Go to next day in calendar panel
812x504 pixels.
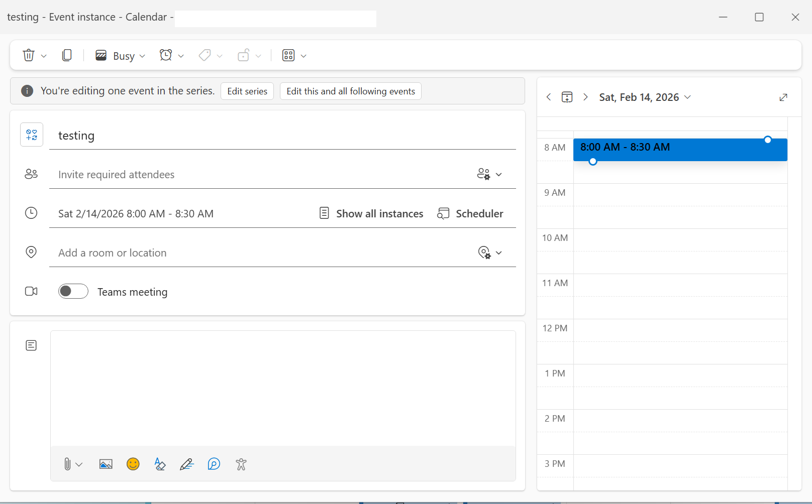click(x=585, y=97)
